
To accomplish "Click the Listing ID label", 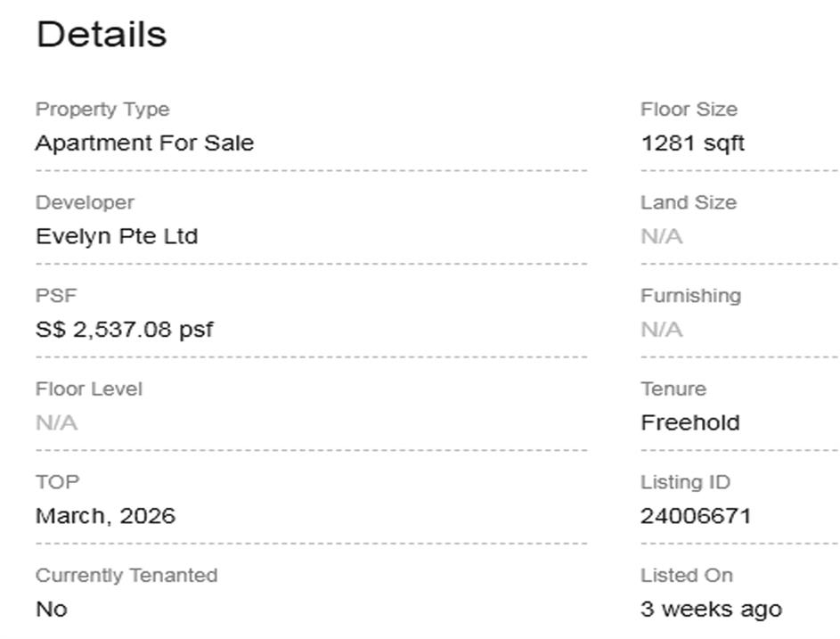I will click(685, 482).
